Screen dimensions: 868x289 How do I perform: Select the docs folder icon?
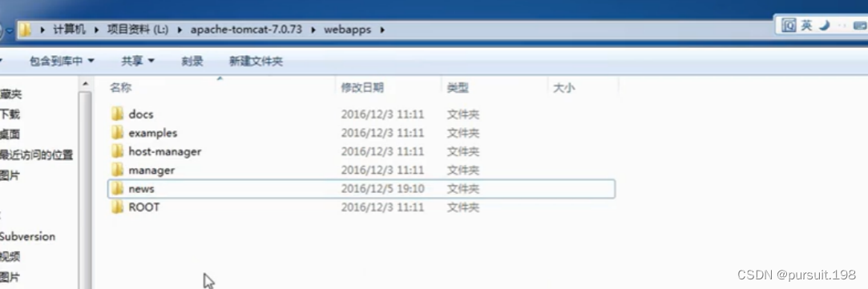(117, 114)
